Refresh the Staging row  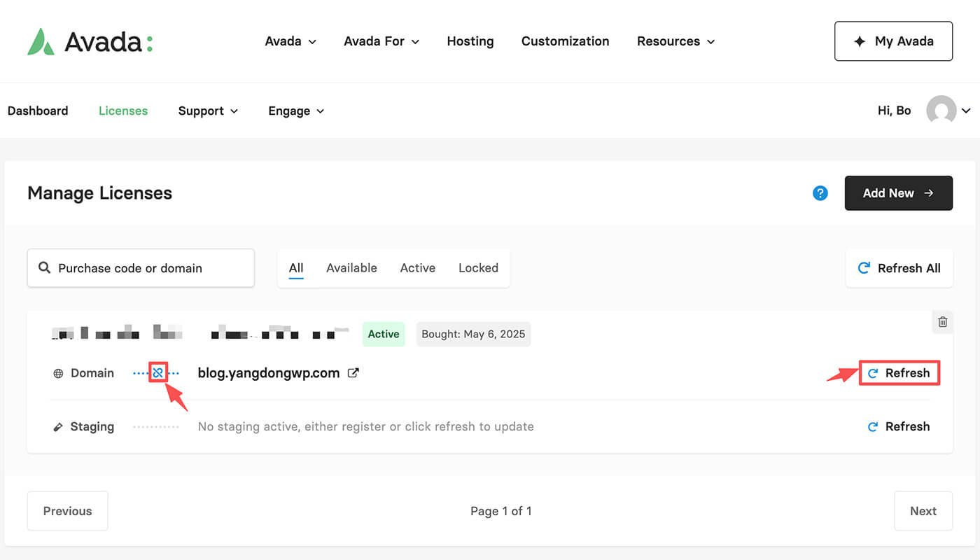pyautogui.click(x=899, y=427)
